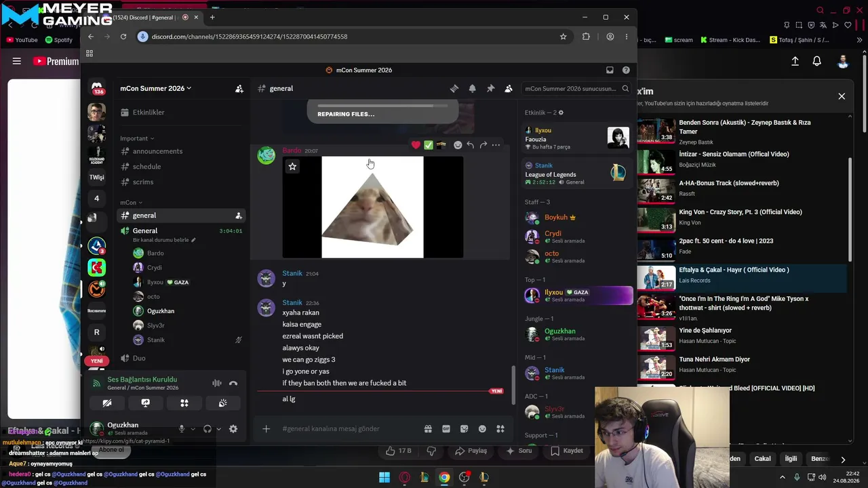Open the schedule channel
Screen dimensions: 868x488
tap(181, 167)
